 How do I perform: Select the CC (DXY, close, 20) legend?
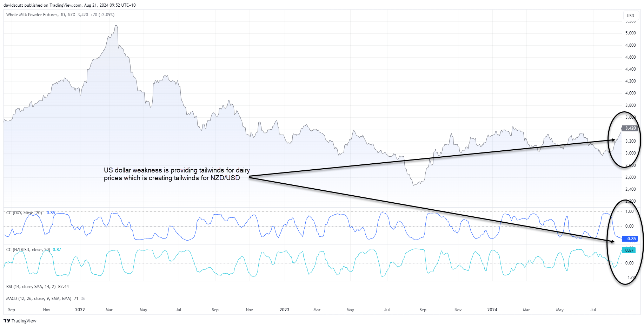(x=24, y=213)
